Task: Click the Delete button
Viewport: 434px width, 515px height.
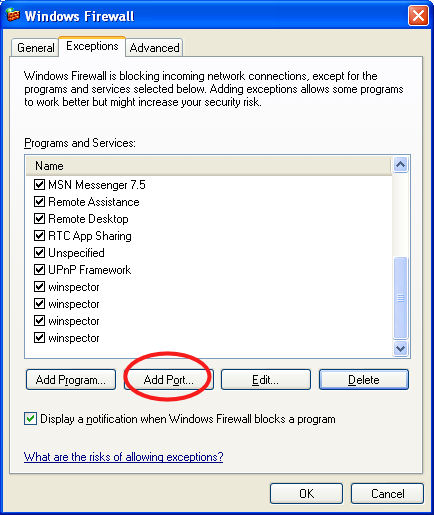Action: tap(364, 380)
